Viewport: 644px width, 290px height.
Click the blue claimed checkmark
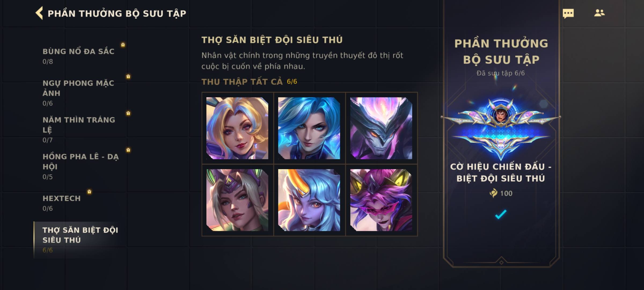coord(501,214)
